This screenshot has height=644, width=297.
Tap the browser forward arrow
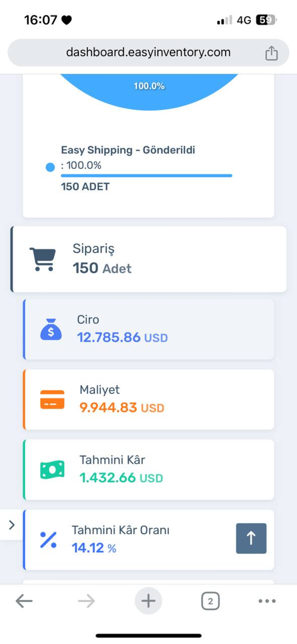[x=86, y=601]
